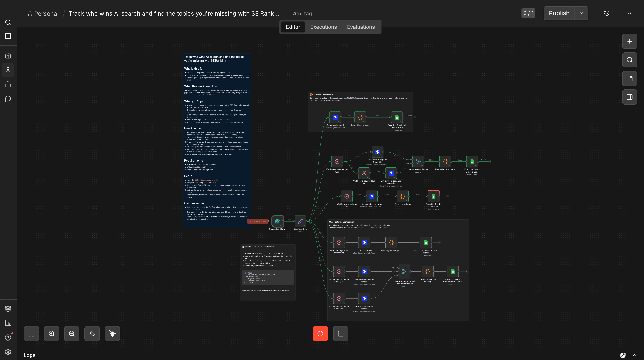Switch to the Executions tab
The image size is (644, 360).
pyautogui.click(x=323, y=27)
